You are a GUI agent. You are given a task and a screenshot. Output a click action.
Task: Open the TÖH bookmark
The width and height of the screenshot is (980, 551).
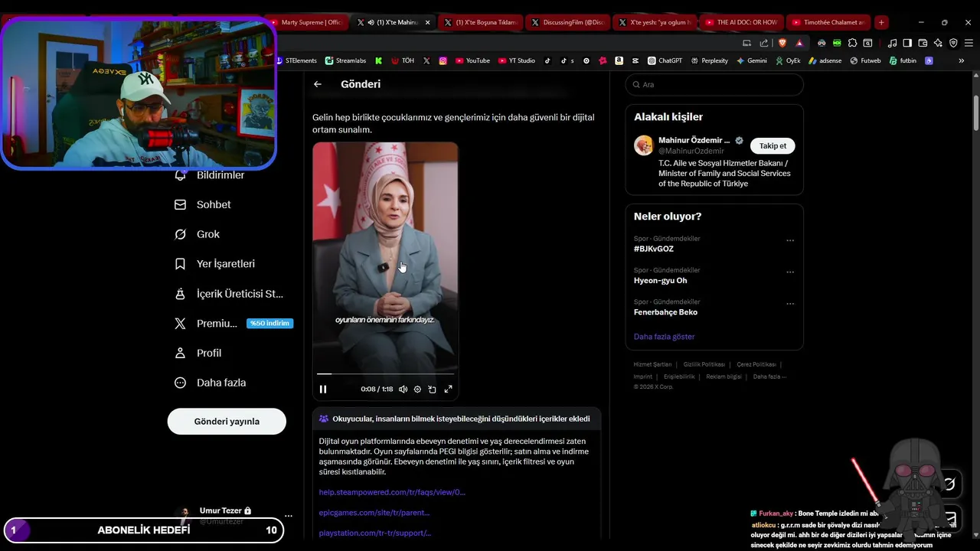tap(403, 60)
